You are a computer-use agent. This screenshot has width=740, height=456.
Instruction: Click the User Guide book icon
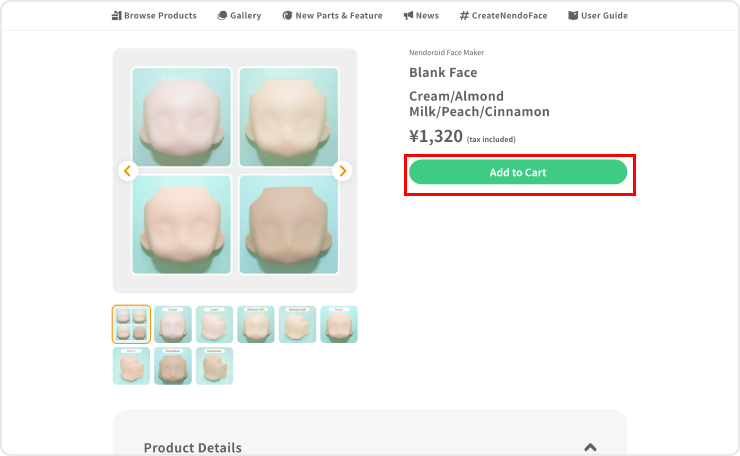coord(573,16)
